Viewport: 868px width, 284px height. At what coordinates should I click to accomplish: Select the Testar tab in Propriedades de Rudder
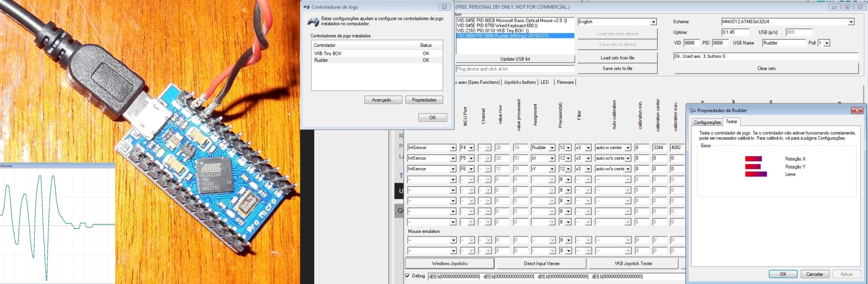coord(731,122)
